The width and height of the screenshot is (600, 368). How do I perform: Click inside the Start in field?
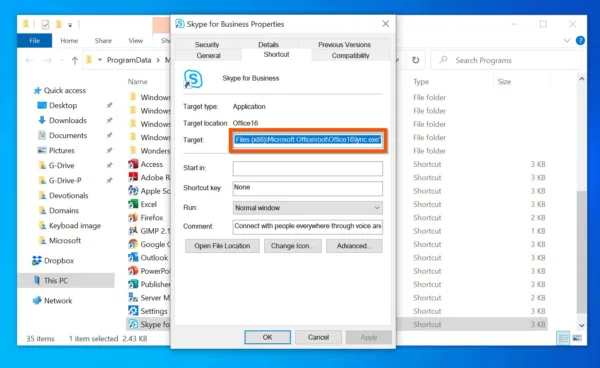(308, 168)
